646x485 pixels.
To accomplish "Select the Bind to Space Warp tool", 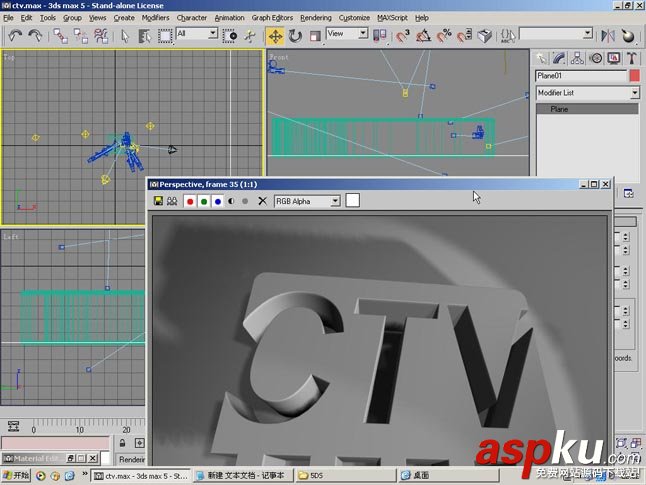I will click(101, 36).
